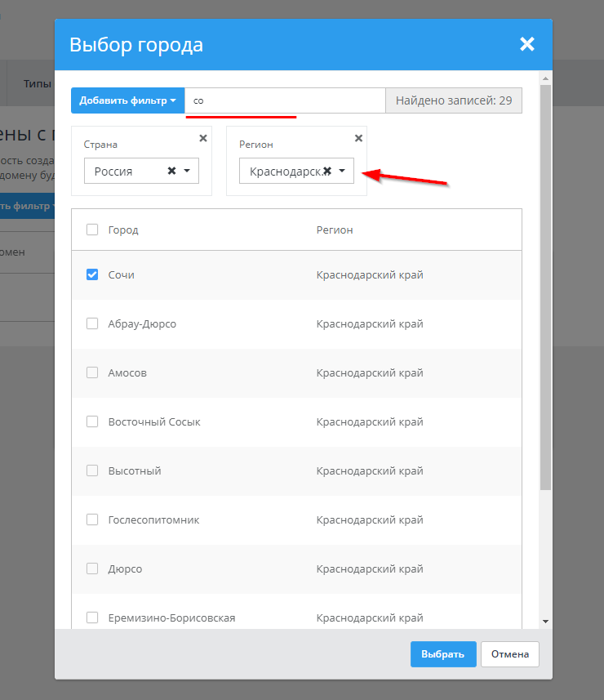Open the Страна dropdown list
The width and height of the screenshot is (604, 700).
[x=187, y=171]
